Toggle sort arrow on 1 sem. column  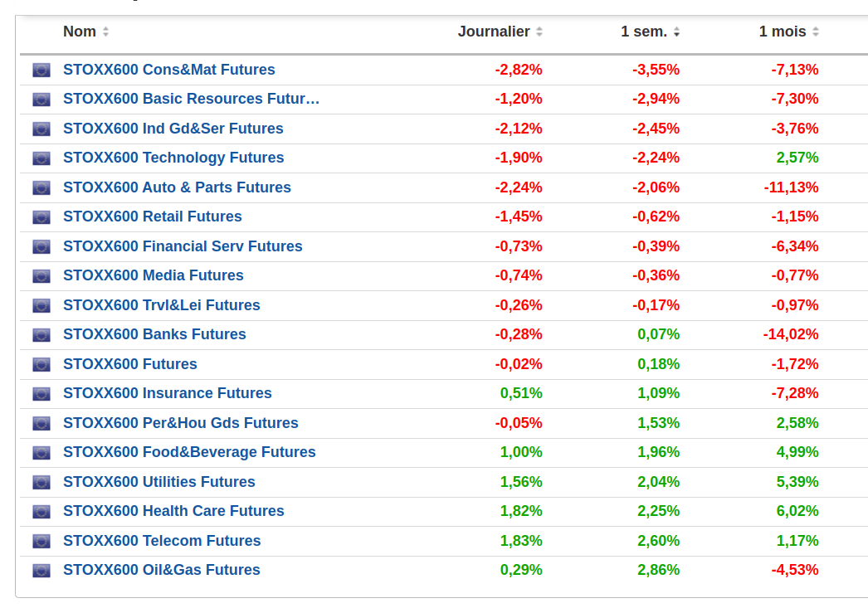click(x=676, y=32)
